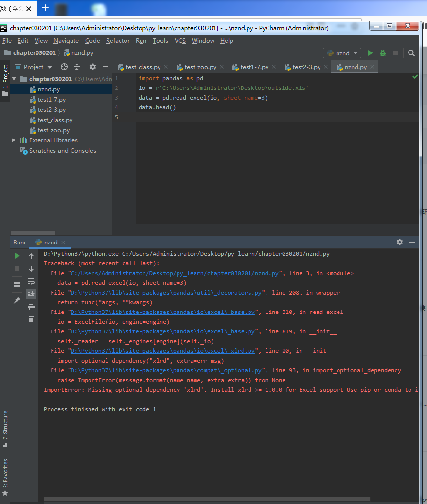Switch to the test_zoo.py editor tab

199,67
